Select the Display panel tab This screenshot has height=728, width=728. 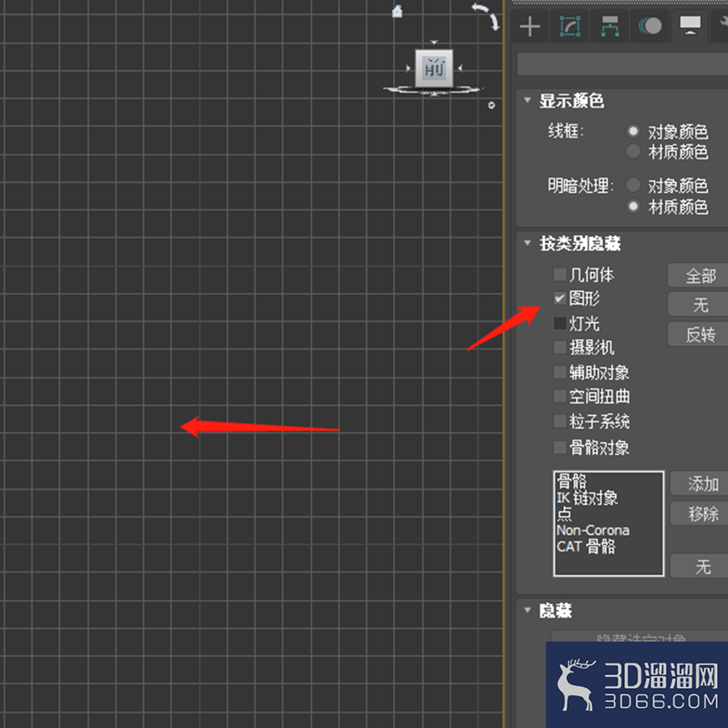click(690, 25)
